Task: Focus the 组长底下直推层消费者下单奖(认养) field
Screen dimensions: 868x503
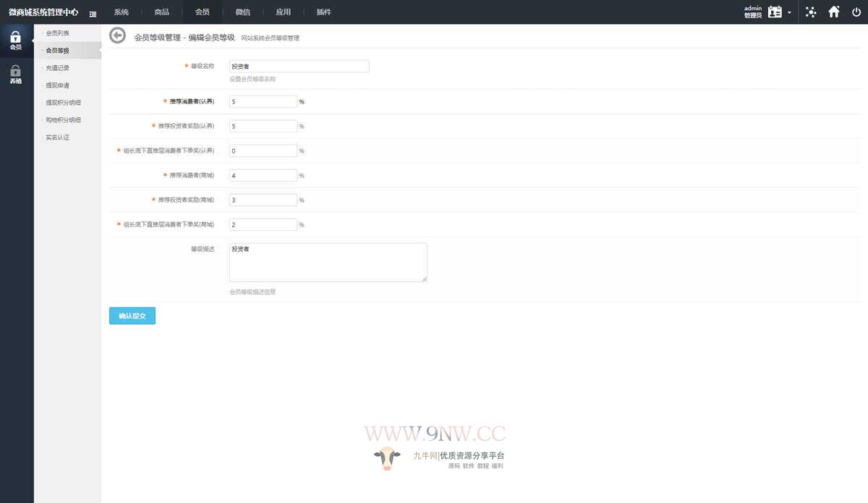Action: [263, 151]
